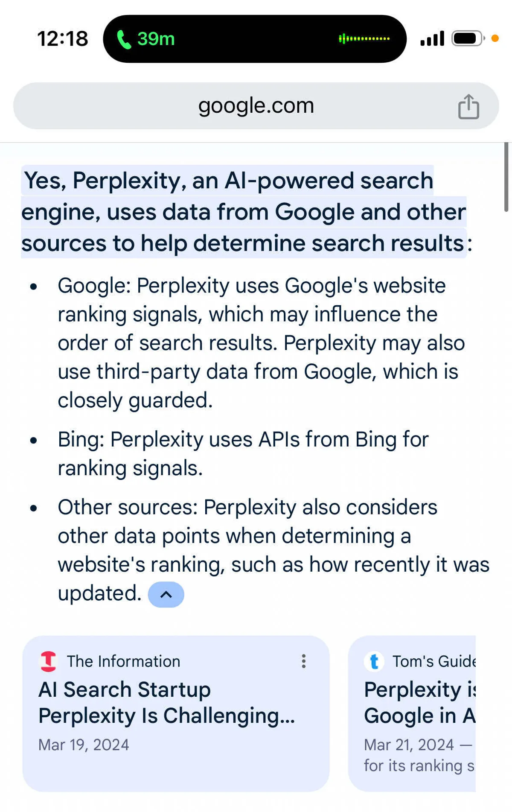Viewport: 512px width, 812px height.
Task: Tap the call audio waveform indicator
Action: (364, 39)
